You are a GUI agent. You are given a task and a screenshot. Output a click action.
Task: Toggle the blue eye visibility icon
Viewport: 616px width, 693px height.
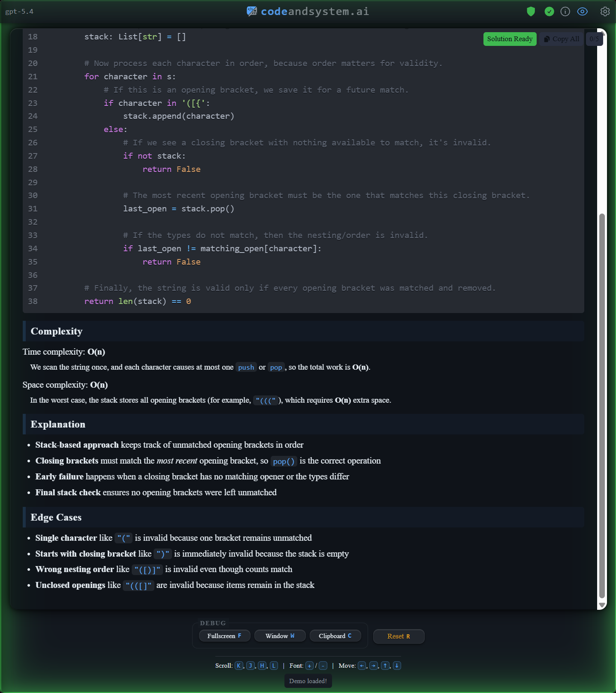pos(582,12)
